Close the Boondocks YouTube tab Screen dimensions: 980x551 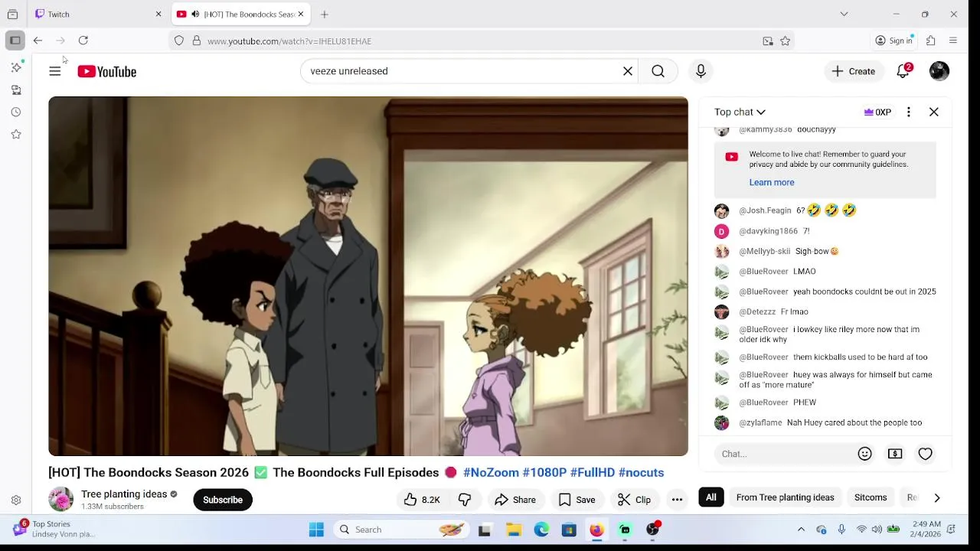[x=300, y=14]
